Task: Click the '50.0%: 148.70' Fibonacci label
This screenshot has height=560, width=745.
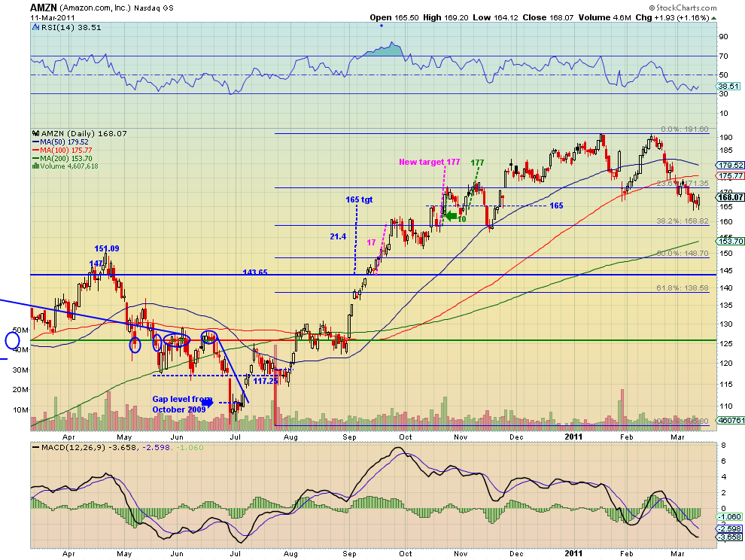Action: pos(683,254)
